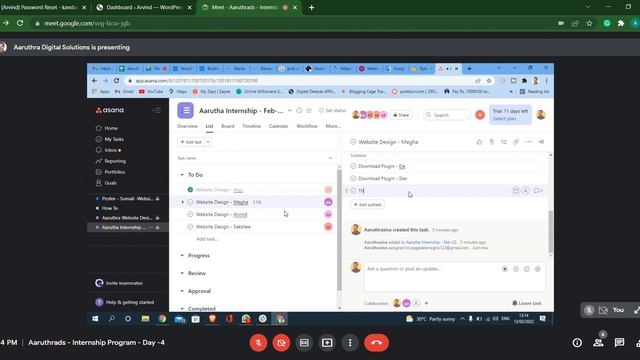Close the task details pane
The width and height of the screenshot is (640, 360).
pos(541,142)
